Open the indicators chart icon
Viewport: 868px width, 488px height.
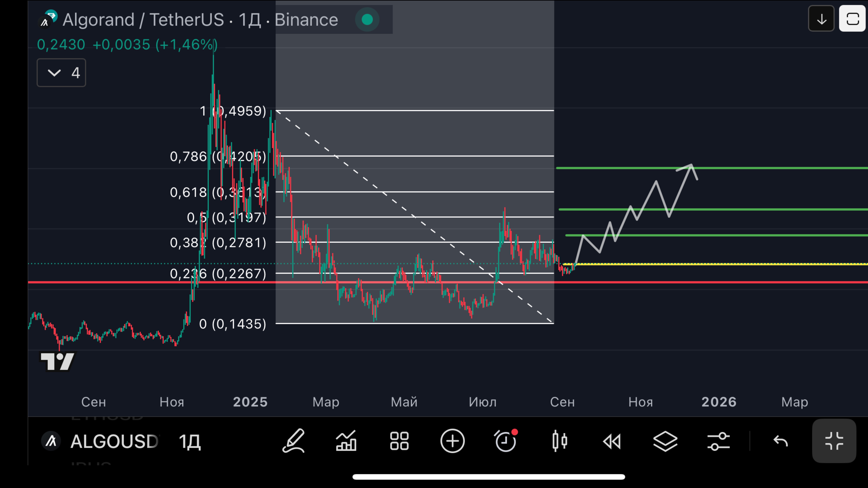(x=346, y=441)
